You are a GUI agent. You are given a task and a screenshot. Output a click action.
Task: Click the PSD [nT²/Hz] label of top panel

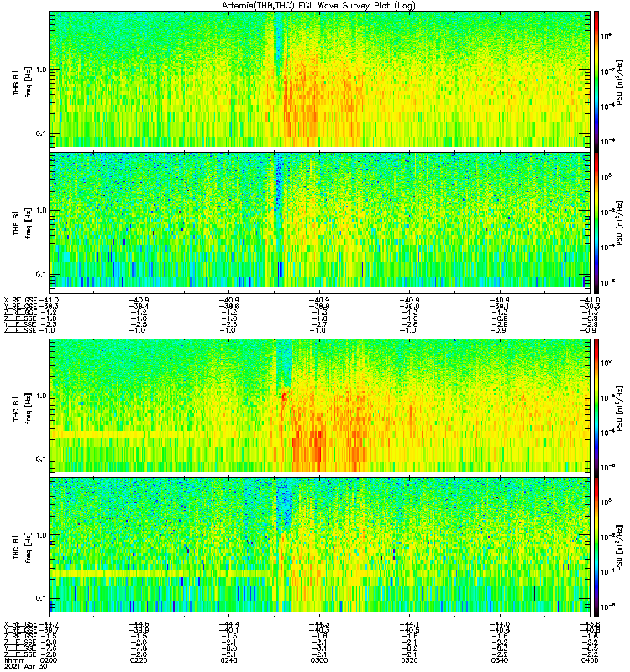tap(619, 82)
